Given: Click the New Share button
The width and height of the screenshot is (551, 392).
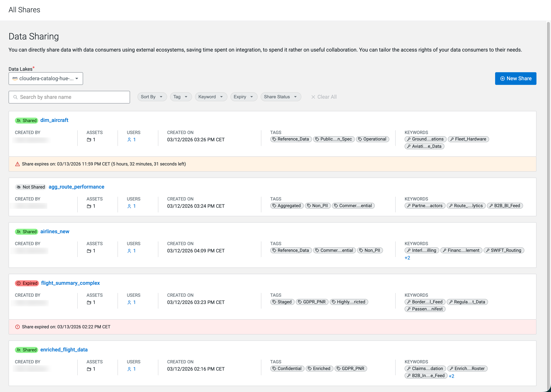Looking at the screenshot, I should click(515, 78).
